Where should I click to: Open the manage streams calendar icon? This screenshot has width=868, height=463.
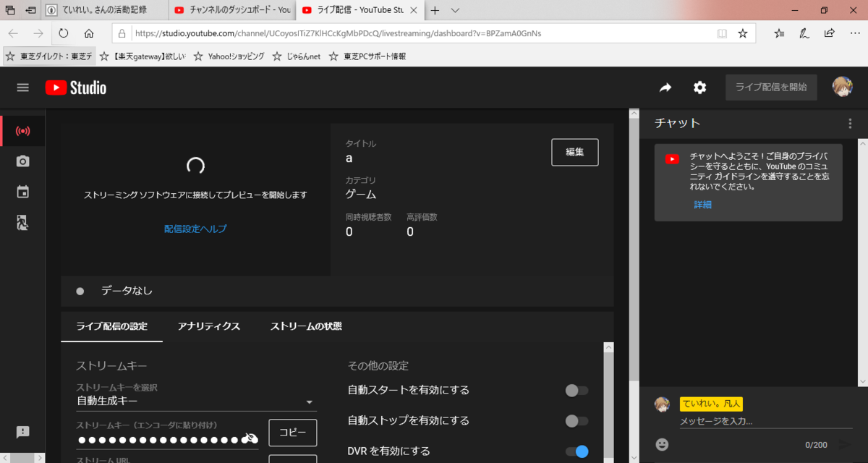[22, 192]
